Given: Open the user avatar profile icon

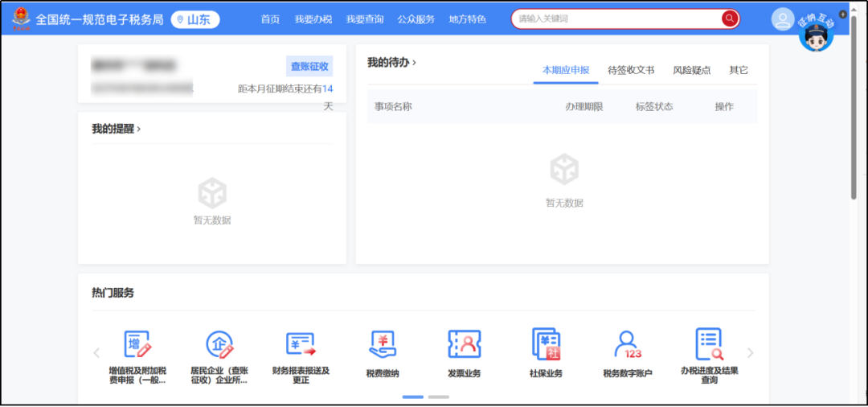Looking at the screenshot, I should click(x=783, y=20).
